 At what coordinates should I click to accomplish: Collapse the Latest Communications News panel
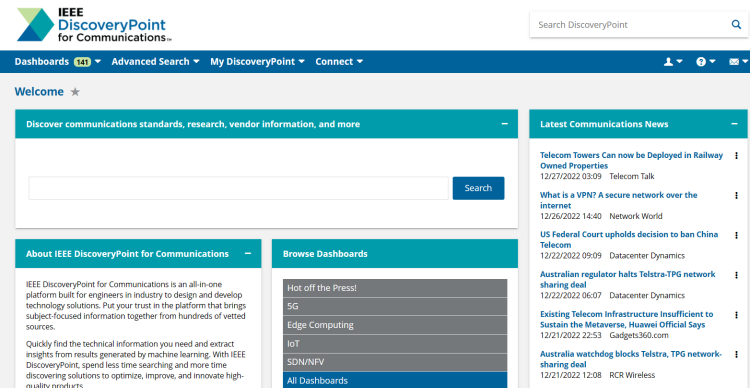(x=734, y=124)
